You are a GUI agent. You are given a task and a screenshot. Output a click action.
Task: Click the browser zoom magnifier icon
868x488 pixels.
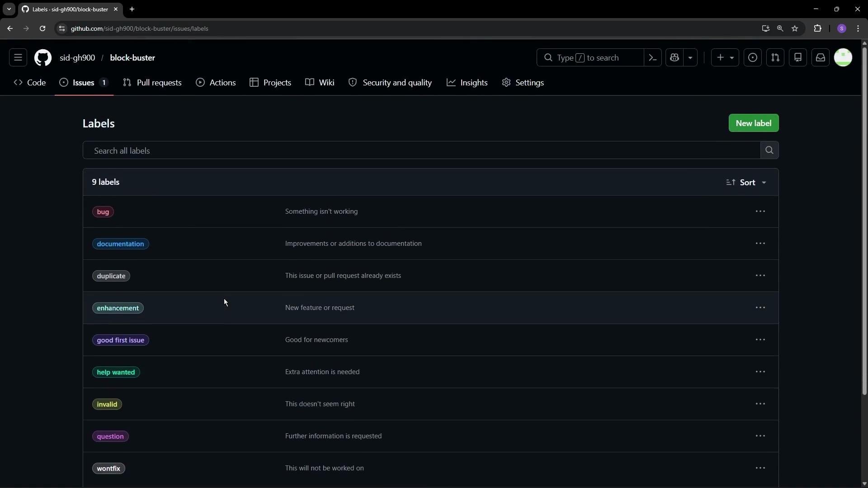click(780, 28)
